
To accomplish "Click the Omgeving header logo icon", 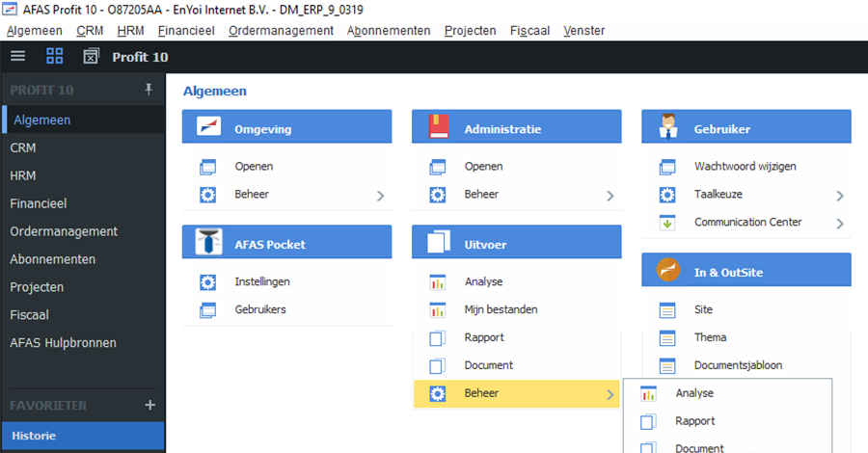I will (x=208, y=126).
